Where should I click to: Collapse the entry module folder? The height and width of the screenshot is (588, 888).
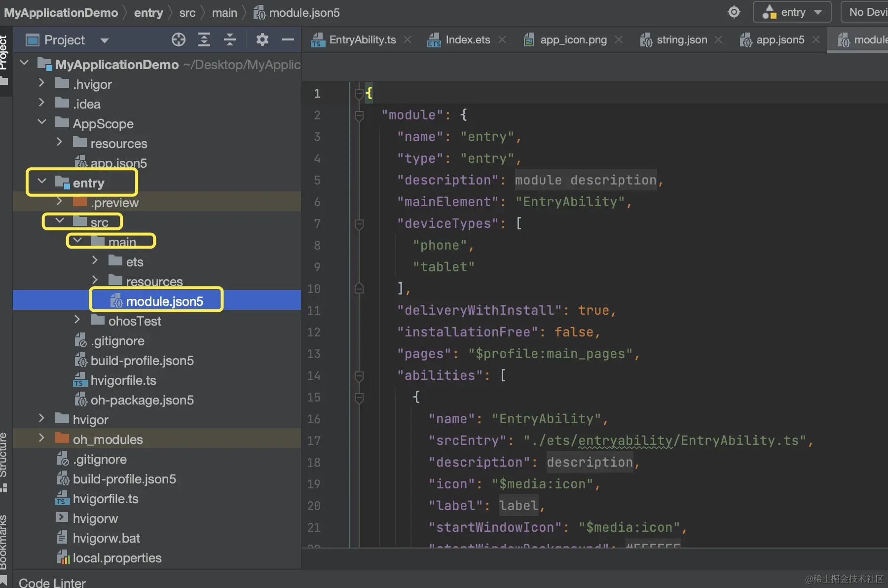42,181
